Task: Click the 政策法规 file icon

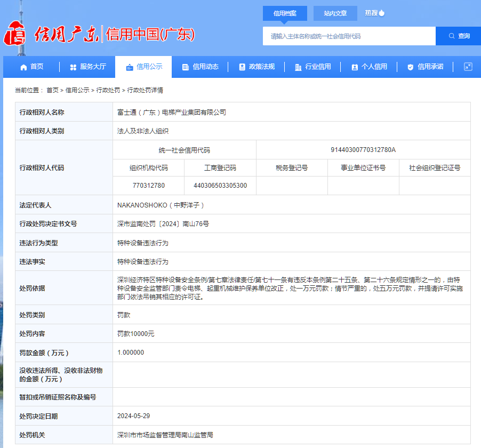Action: (242, 67)
